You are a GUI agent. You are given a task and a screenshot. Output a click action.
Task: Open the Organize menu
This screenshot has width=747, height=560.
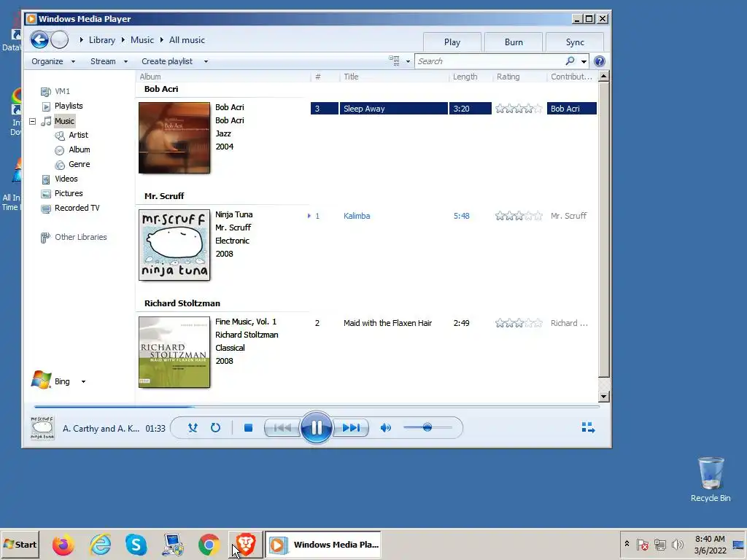53,61
